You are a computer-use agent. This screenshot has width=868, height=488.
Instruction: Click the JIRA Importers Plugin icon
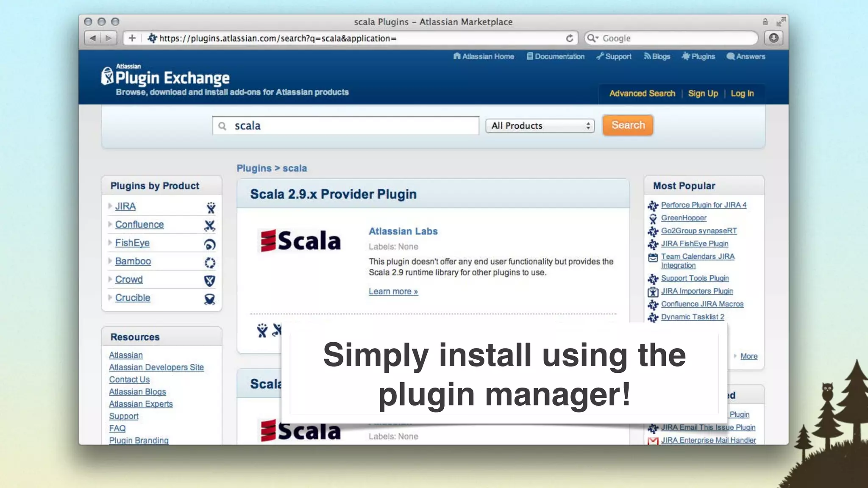tap(653, 292)
